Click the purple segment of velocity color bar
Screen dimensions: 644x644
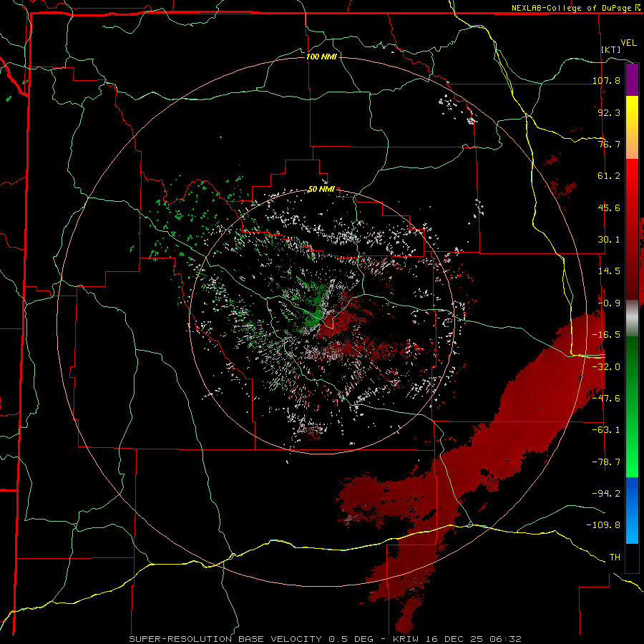[632, 79]
